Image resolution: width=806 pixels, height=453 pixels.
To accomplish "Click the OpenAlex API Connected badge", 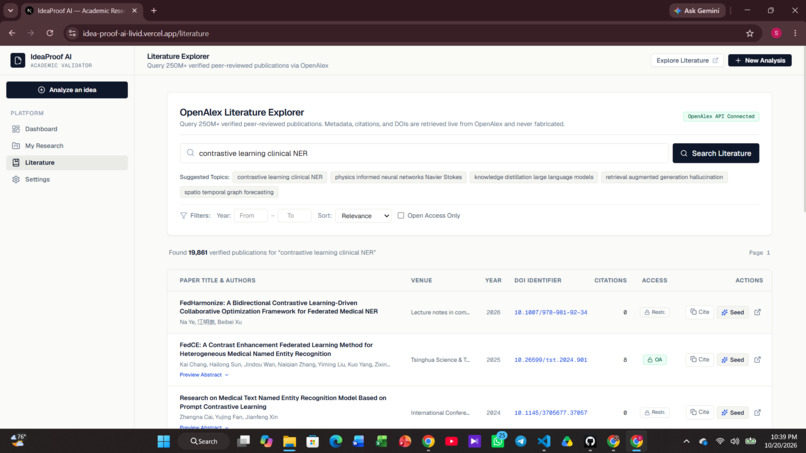I will tap(721, 117).
